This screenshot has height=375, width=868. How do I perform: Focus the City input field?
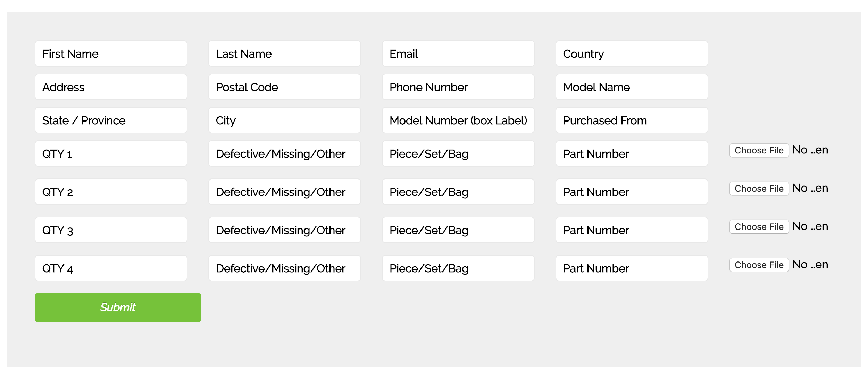(284, 120)
